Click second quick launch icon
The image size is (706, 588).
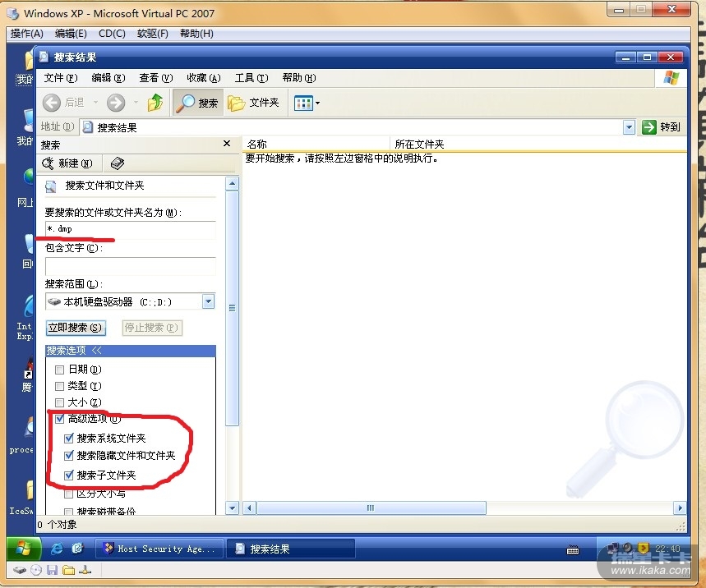click(x=78, y=549)
